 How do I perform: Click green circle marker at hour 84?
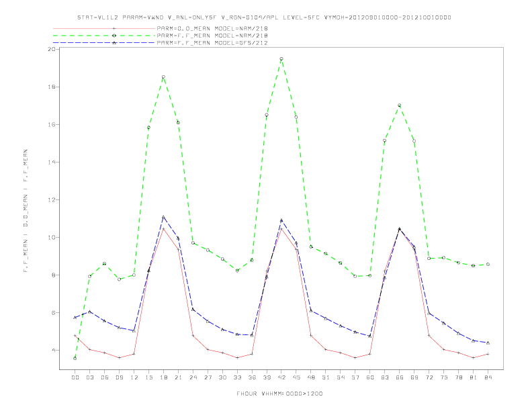click(x=488, y=264)
